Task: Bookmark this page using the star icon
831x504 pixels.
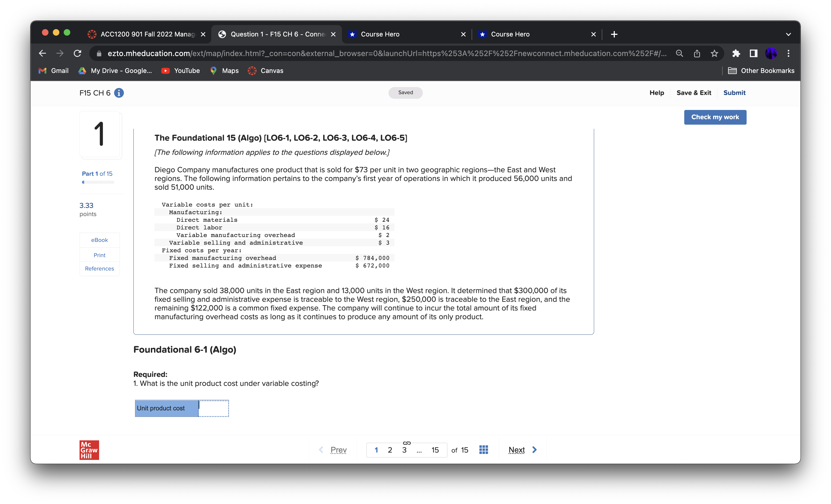Action: pyautogui.click(x=715, y=53)
